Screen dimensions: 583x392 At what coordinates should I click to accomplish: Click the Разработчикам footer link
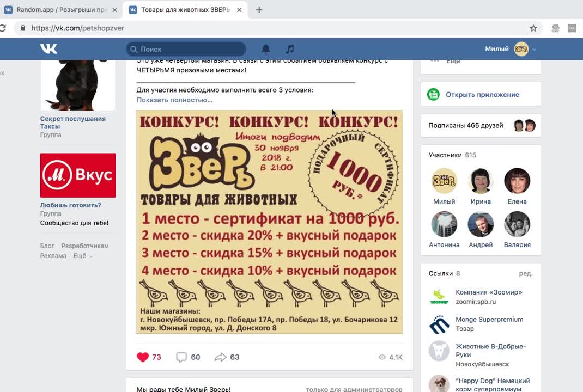click(x=85, y=246)
